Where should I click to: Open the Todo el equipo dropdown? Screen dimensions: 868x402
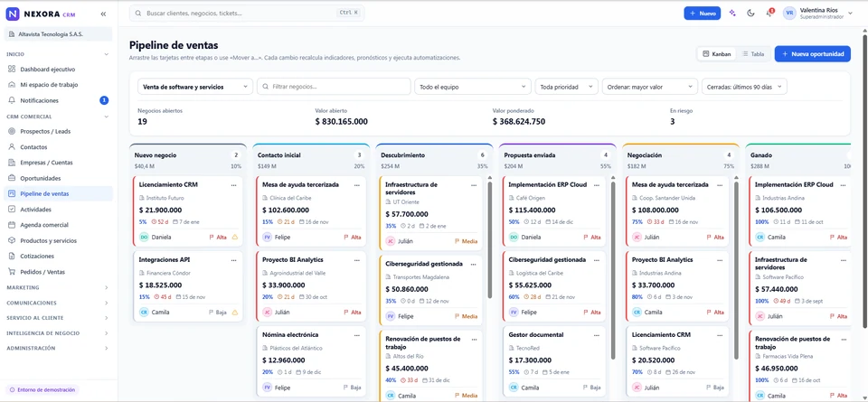(x=473, y=86)
